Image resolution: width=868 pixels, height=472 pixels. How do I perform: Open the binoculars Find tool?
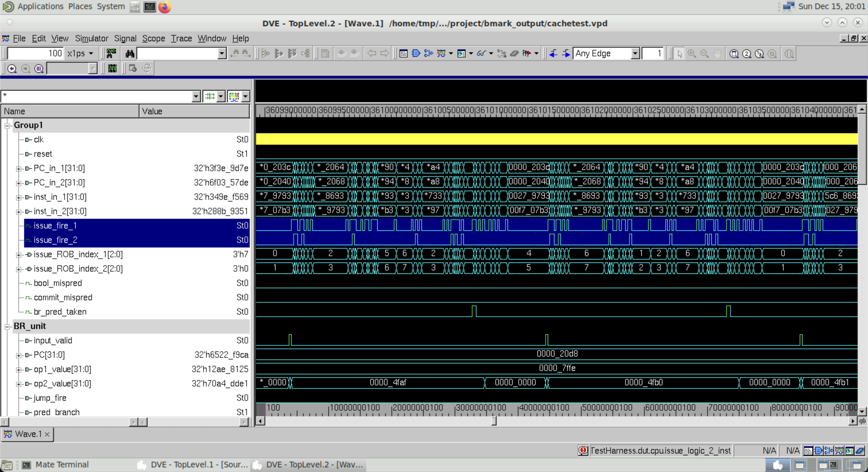coord(130,53)
